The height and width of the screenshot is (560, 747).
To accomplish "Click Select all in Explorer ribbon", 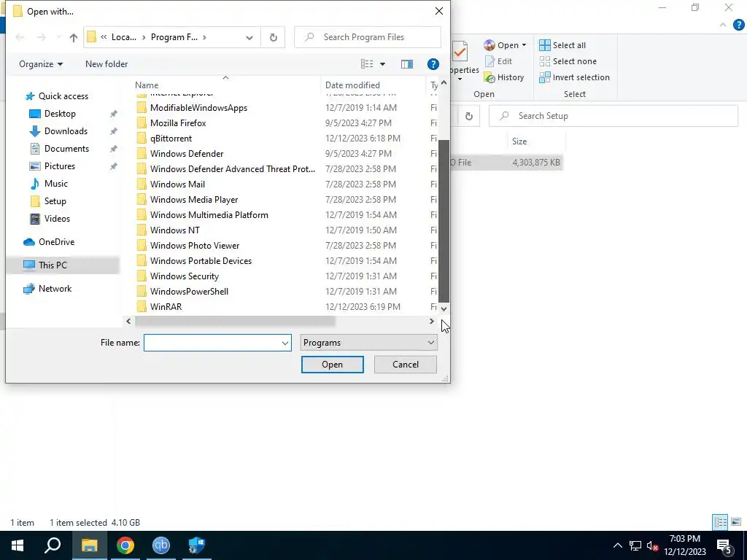I will [x=562, y=45].
